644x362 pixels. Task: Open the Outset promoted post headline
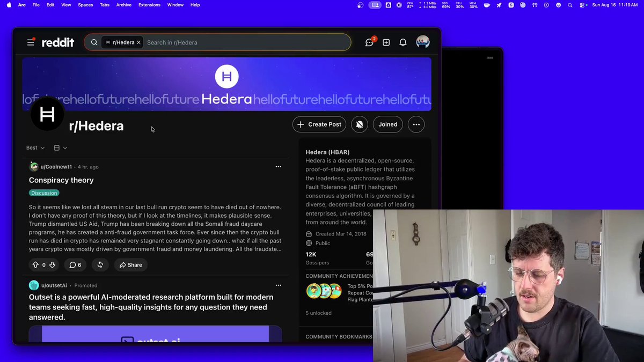pyautogui.click(x=151, y=307)
